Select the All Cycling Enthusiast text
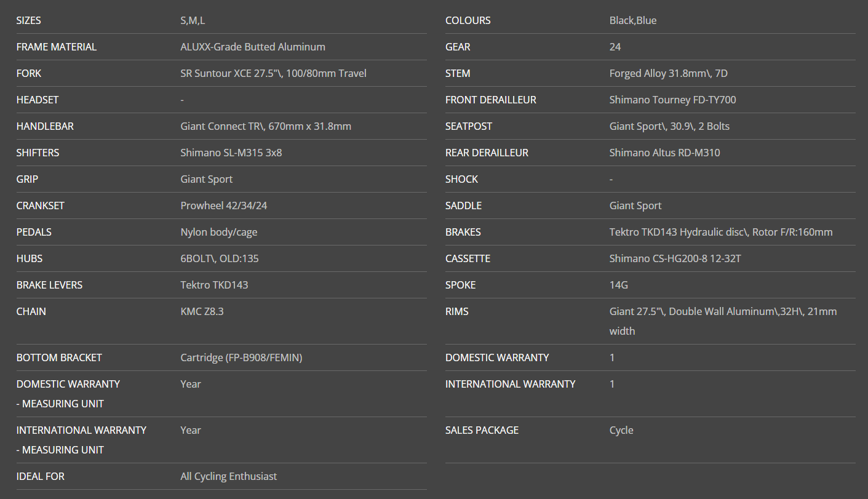This screenshot has height=499, width=868. 228,476
